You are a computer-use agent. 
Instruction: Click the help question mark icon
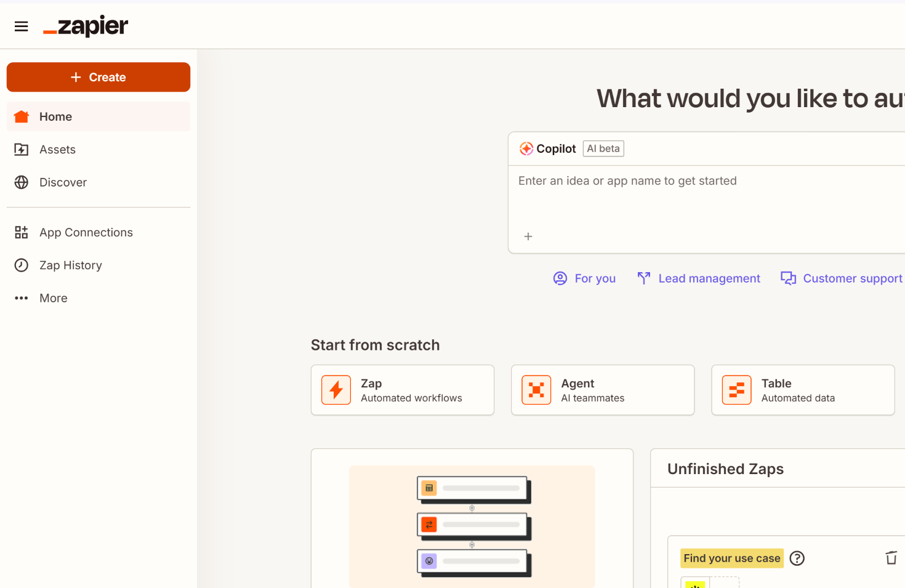[x=797, y=558]
